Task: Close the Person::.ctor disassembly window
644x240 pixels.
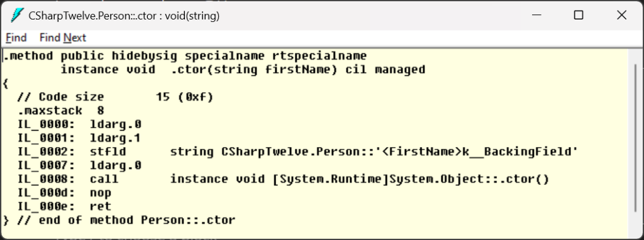Action: coord(621,16)
